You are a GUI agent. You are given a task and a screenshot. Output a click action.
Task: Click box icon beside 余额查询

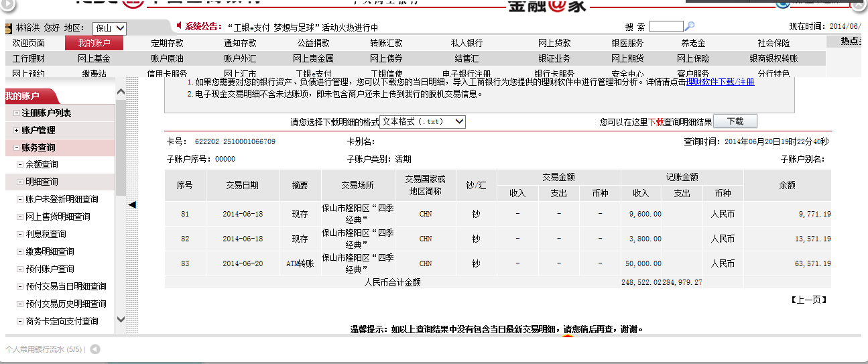click(x=19, y=165)
